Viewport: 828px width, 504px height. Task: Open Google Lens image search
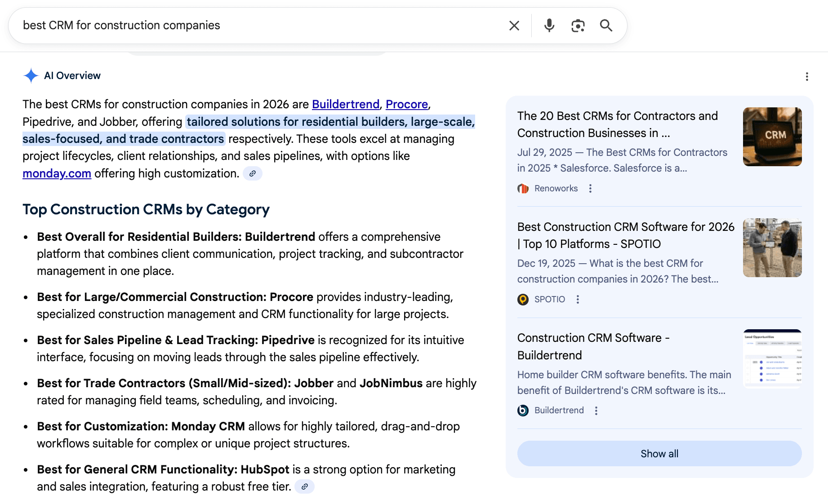point(578,25)
